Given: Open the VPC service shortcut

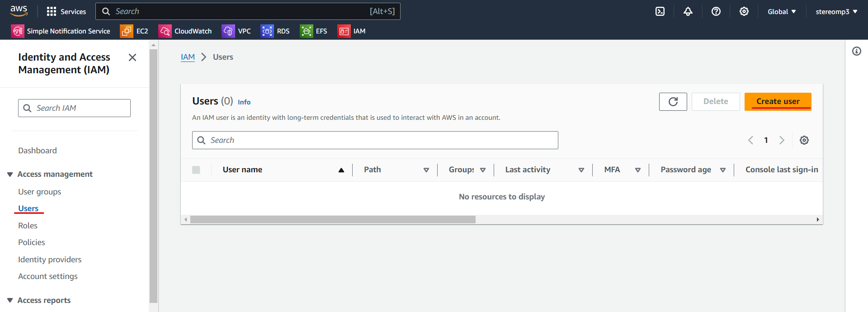Looking at the screenshot, I should click(x=236, y=31).
